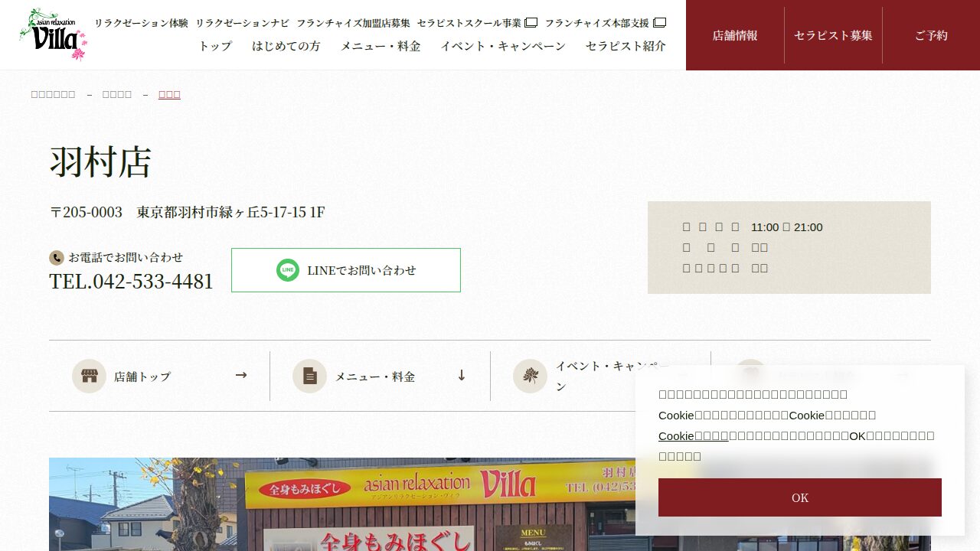Click the storefront photo of Villa

(345, 505)
